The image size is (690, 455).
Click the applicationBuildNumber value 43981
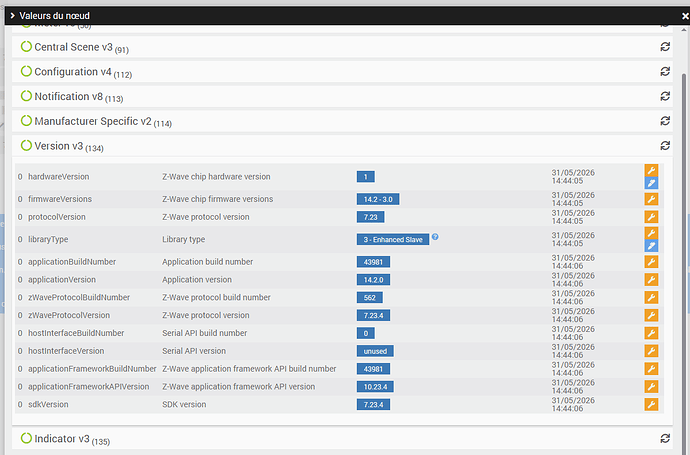coord(373,262)
